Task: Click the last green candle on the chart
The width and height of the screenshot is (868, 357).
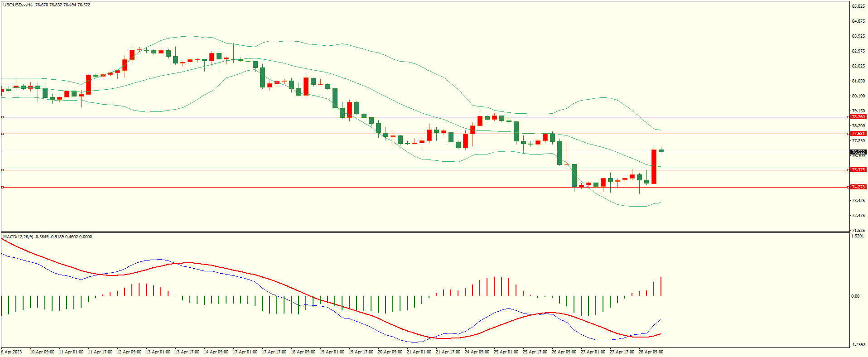Action: click(x=661, y=150)
